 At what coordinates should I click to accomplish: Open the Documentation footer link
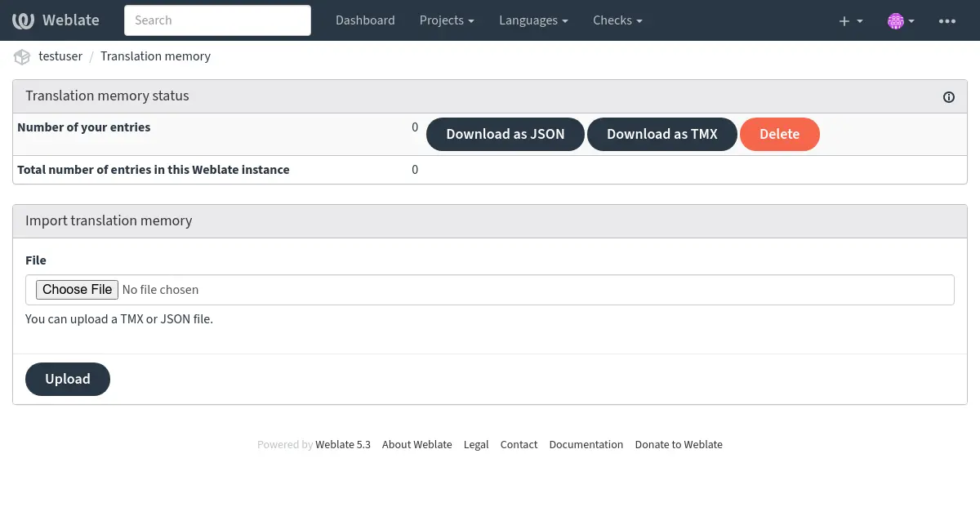point(586,445)
